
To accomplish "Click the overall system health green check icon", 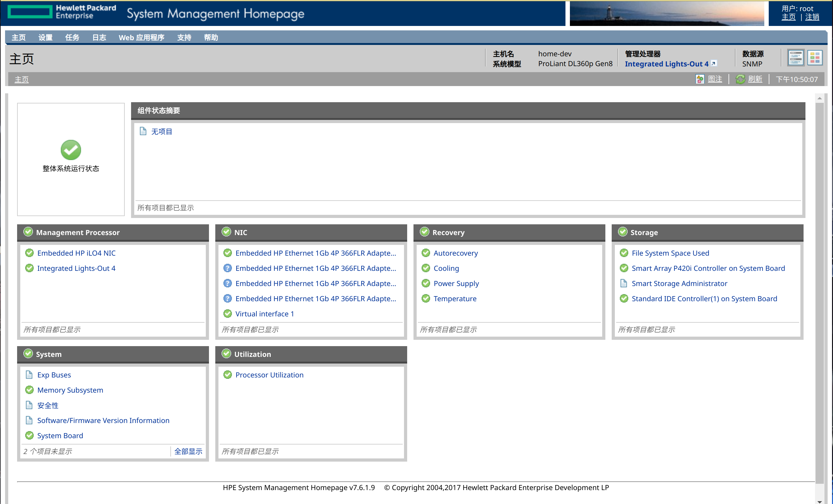I will pyautogui.click(x=71, y=150).
